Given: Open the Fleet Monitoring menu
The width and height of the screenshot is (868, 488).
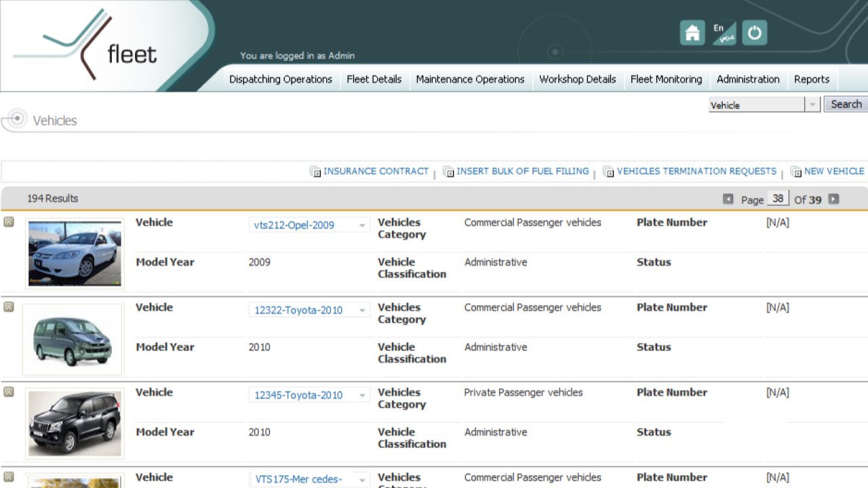Looking at the screenshot, I should click(667, 79).
